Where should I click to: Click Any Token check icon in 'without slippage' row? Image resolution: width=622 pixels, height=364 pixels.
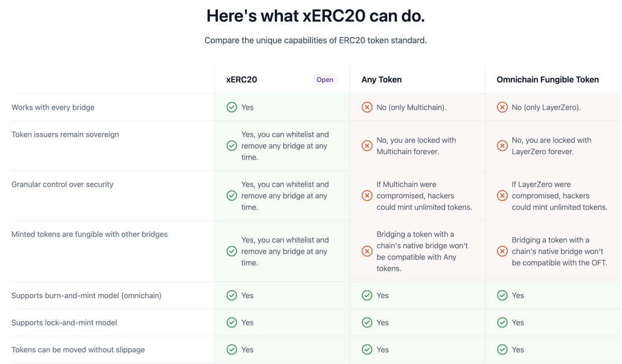click(367, 350)
